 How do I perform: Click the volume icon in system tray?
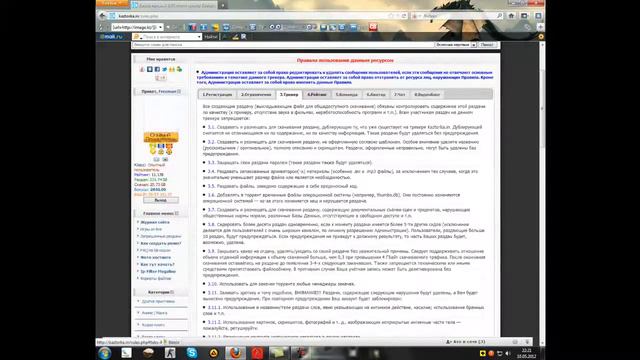click(x=508, y=353)
